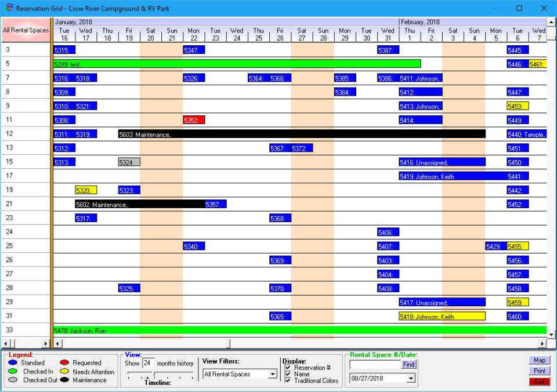Select the yellow reservation 5461
Viewport: 557px width, 392px height.
coord(538,64)
